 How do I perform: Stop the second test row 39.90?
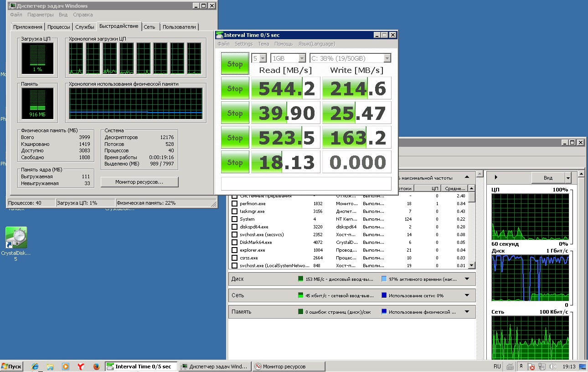tap(235, 113)
